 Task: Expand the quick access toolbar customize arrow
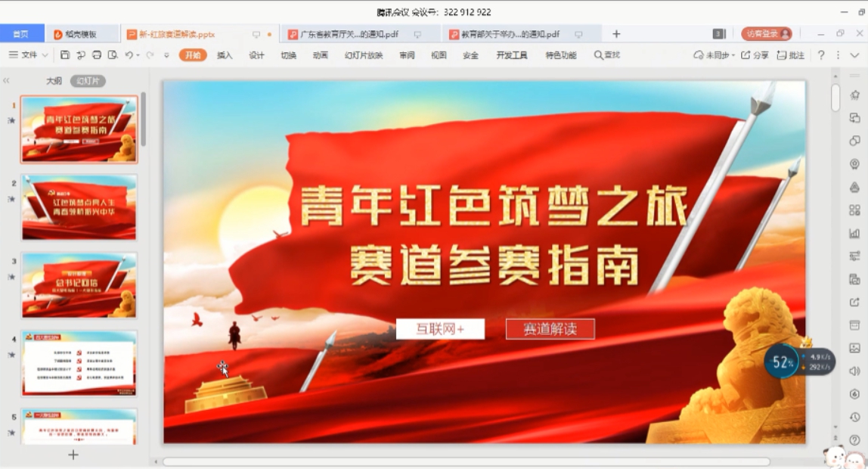(x=166, y=54)
